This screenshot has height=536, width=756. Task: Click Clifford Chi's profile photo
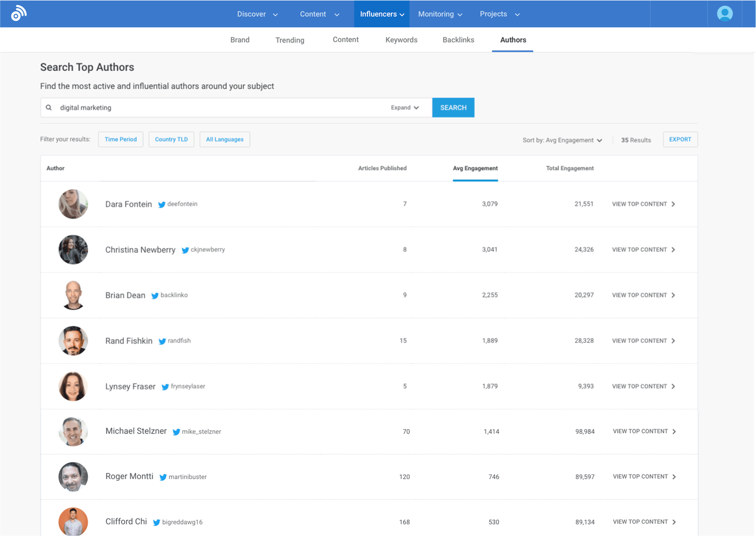tap(73, 521)
